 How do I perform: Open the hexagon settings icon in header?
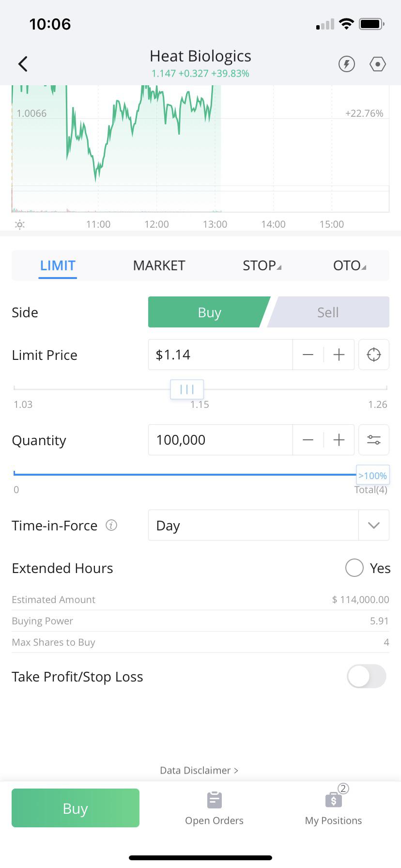pyautogui.click(x=377, y=64)
